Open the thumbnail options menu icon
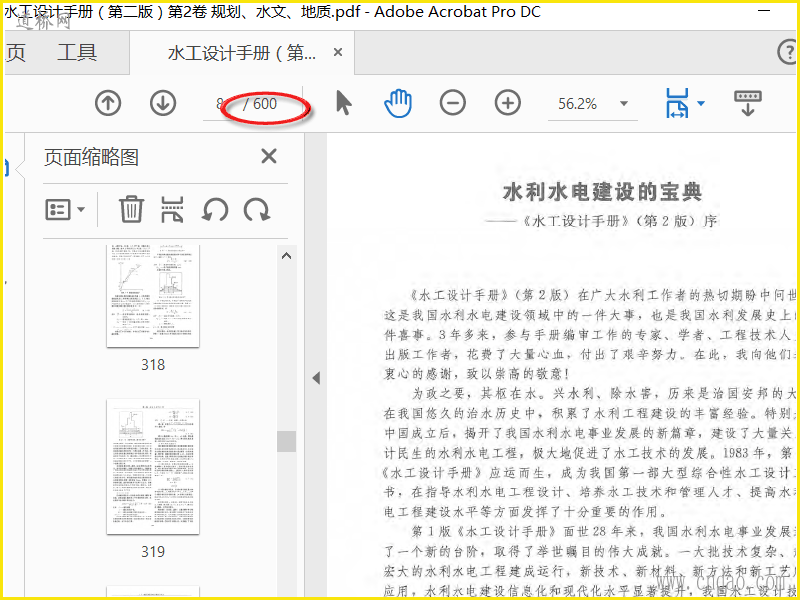 pyautogui.click(x=65, y=210)
